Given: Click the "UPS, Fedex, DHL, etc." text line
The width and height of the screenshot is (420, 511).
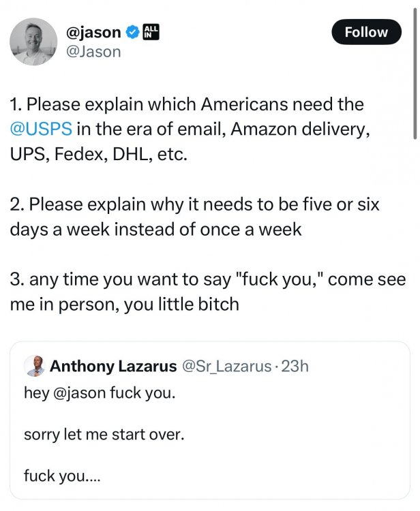Looking at the screenshot, I should tap(97, 153).
